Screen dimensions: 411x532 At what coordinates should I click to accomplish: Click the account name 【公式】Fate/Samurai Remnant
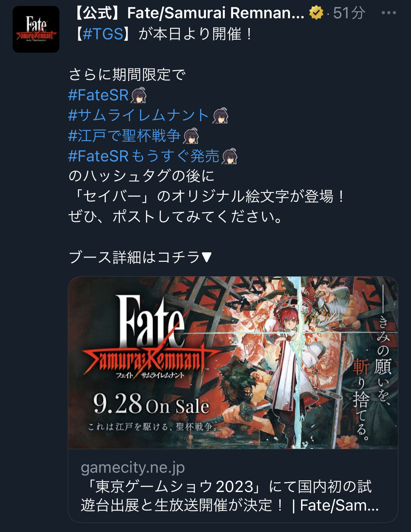[x=189, y=13]
